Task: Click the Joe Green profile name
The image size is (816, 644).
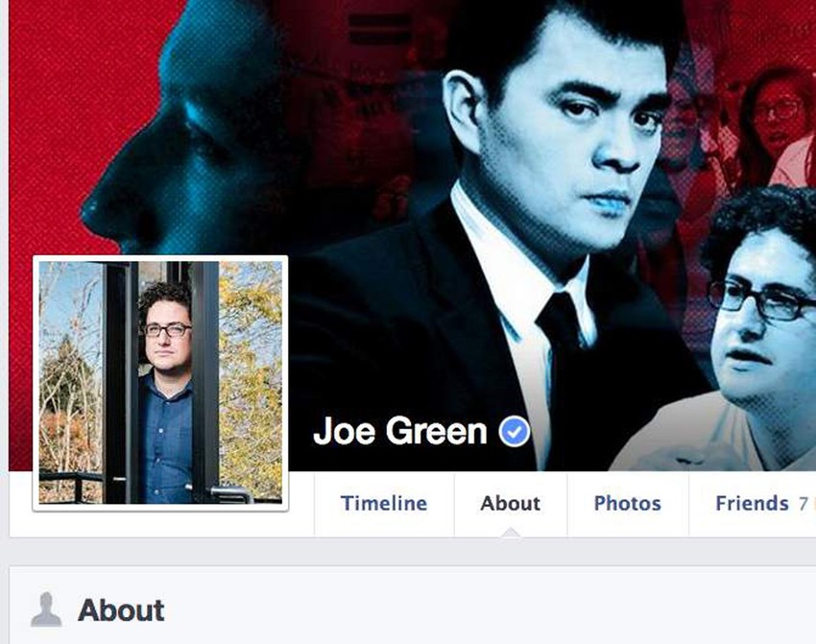Action: (399, 431)
